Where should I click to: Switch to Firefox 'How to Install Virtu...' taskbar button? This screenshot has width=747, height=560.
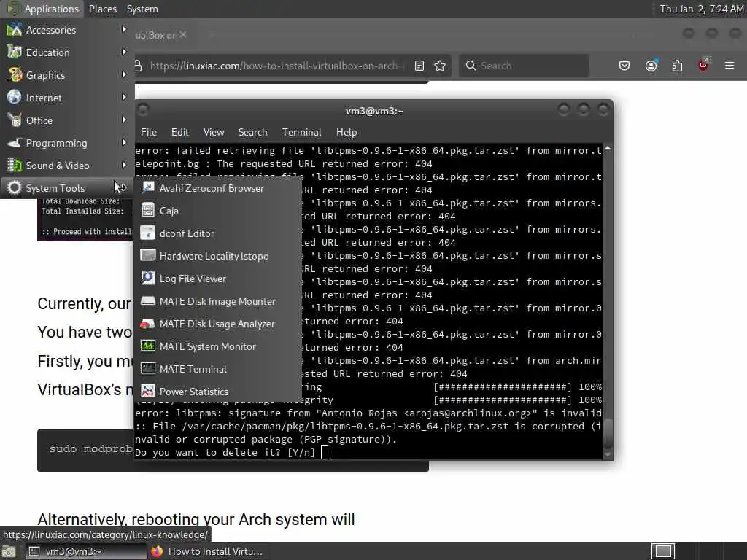[x=207, y=551]
